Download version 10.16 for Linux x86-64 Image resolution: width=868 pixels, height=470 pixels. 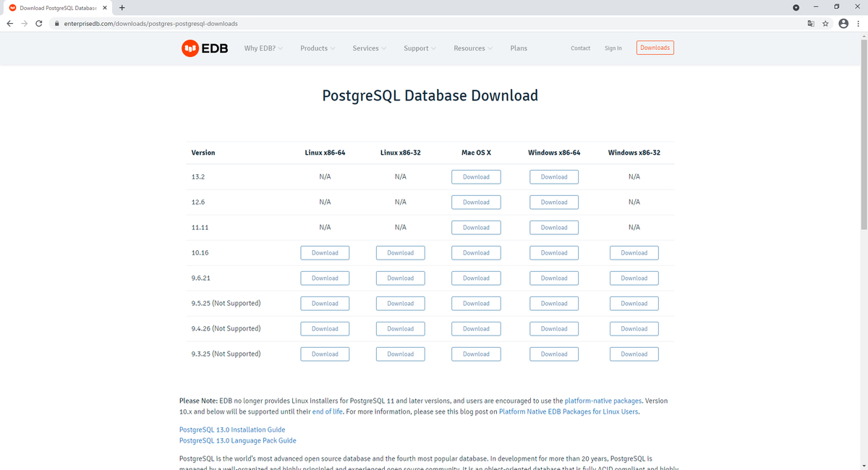pos(325,253)
